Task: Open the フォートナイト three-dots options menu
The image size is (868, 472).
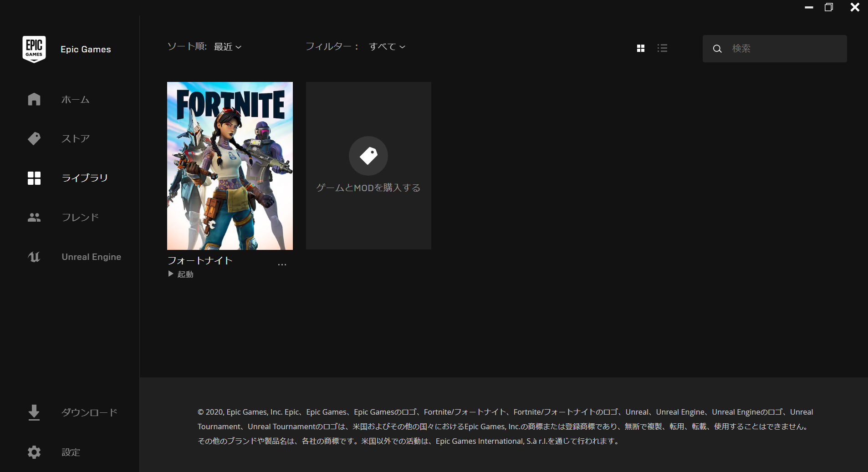Action: [282, 264]
